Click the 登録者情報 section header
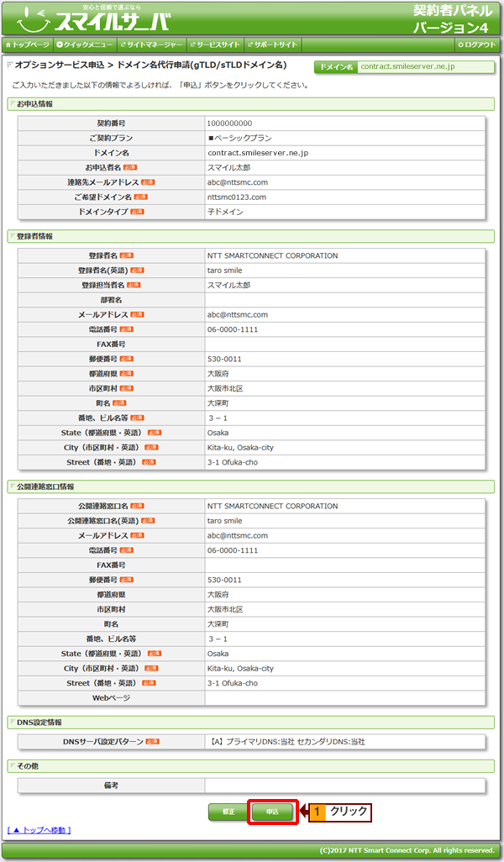504x862 pixels. (34, 237)
